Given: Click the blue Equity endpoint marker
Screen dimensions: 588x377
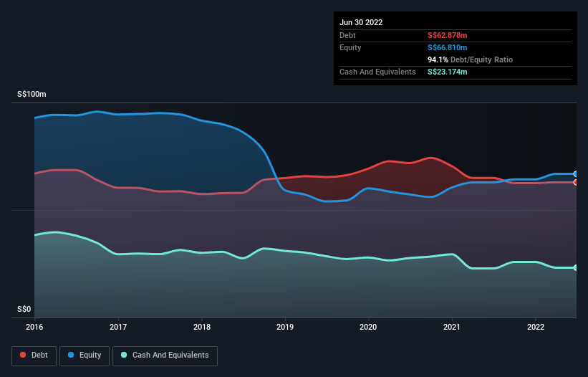Looking at the screenshot, I should coord(576,174).
